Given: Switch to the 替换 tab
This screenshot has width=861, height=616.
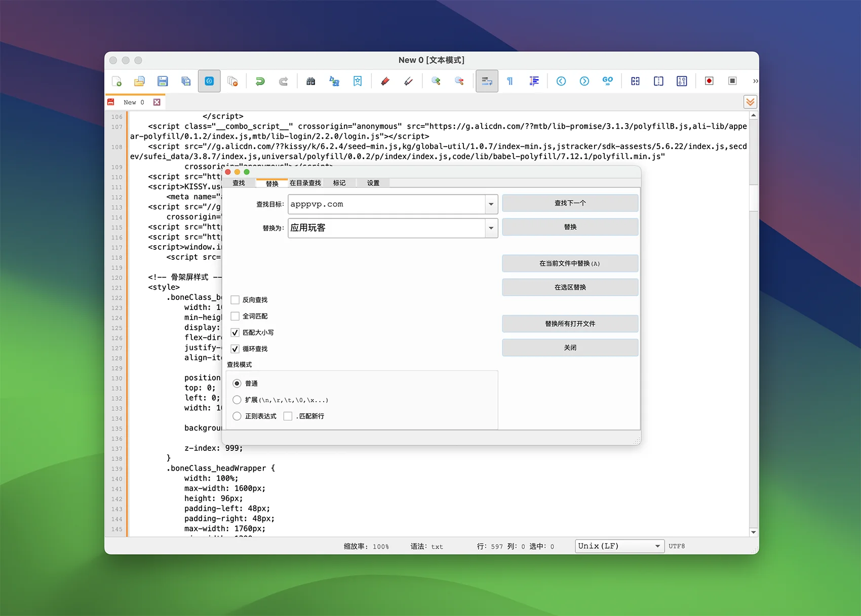Looking at the screenshot, I should [272, 183].
